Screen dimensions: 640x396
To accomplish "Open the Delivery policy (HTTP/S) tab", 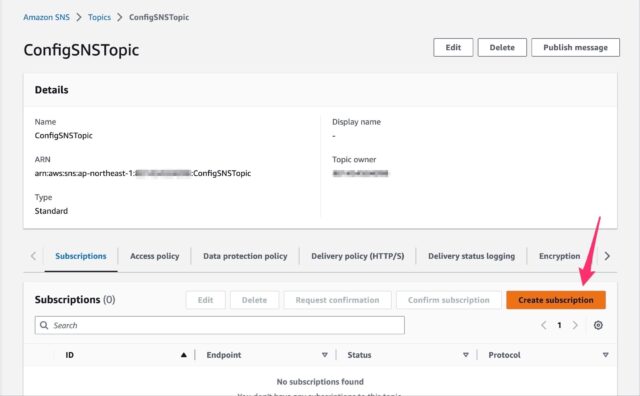I will point(358,256).
